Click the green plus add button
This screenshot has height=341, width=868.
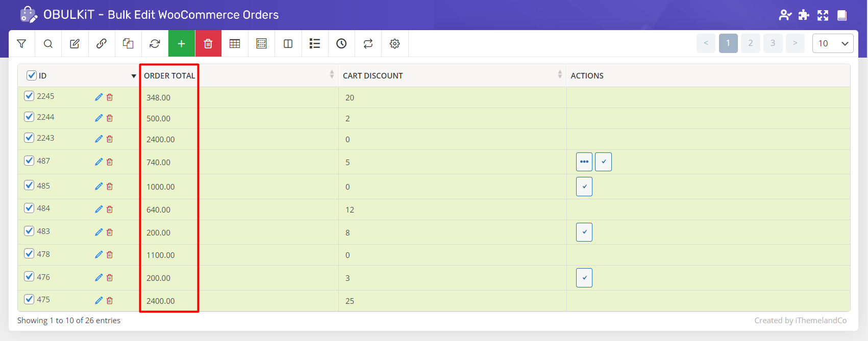[x=181, y=44]
